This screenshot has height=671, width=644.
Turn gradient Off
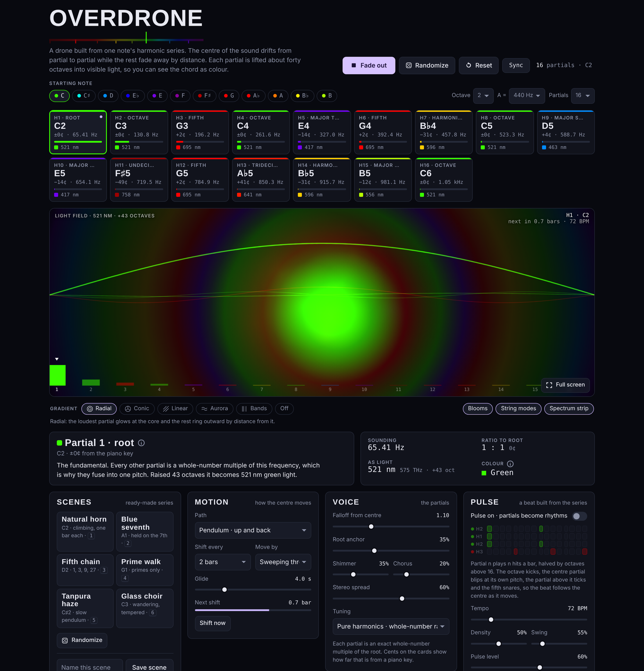point(284,409)
